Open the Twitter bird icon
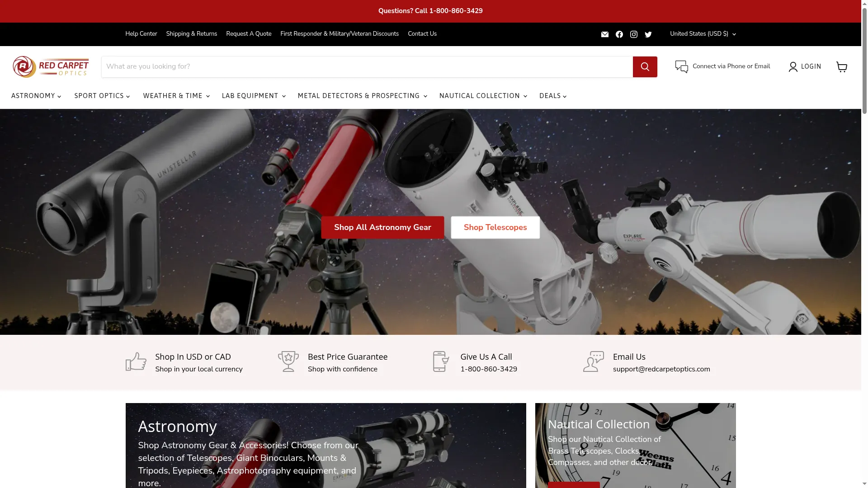Screen dimensions: 868x488 [x=648, y=34]
